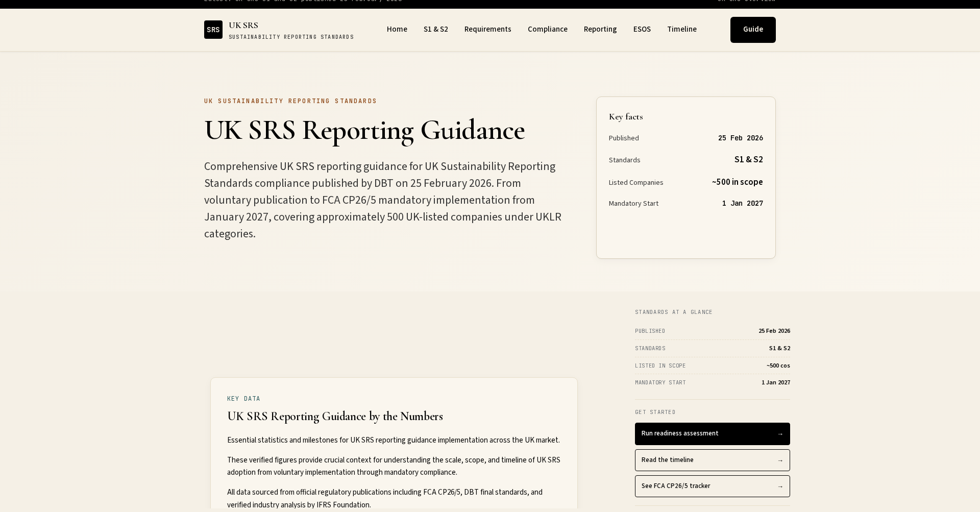Open the S1 & S2 nav item
Viewport: 980px width, 512px height.
click(x=436, y=30)
